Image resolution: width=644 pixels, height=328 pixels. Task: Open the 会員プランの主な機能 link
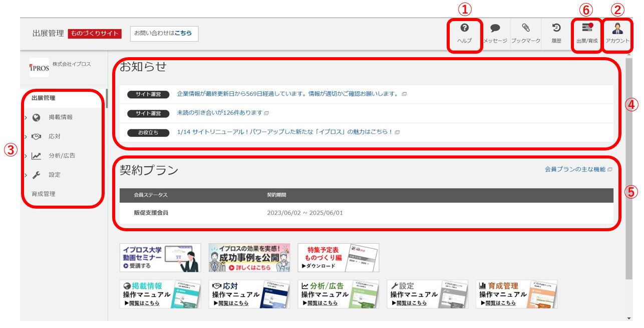click(575, 170)
